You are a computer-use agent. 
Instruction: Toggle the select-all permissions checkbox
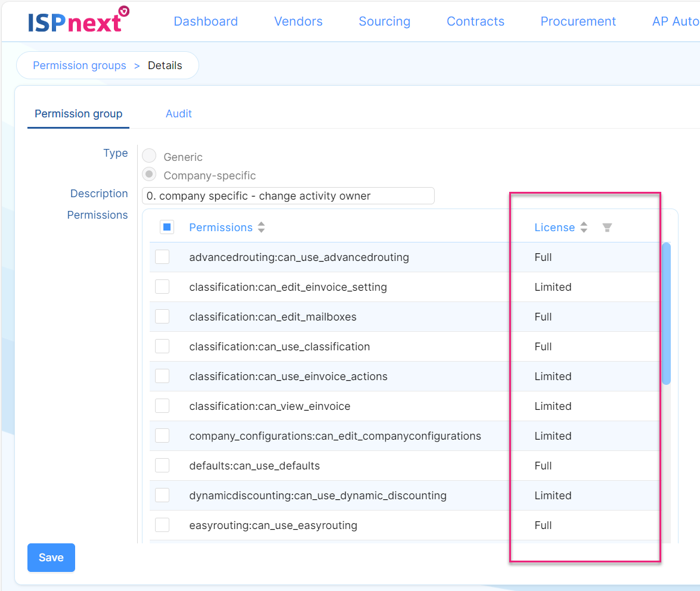pyautogui.click(x=167, y=227)
